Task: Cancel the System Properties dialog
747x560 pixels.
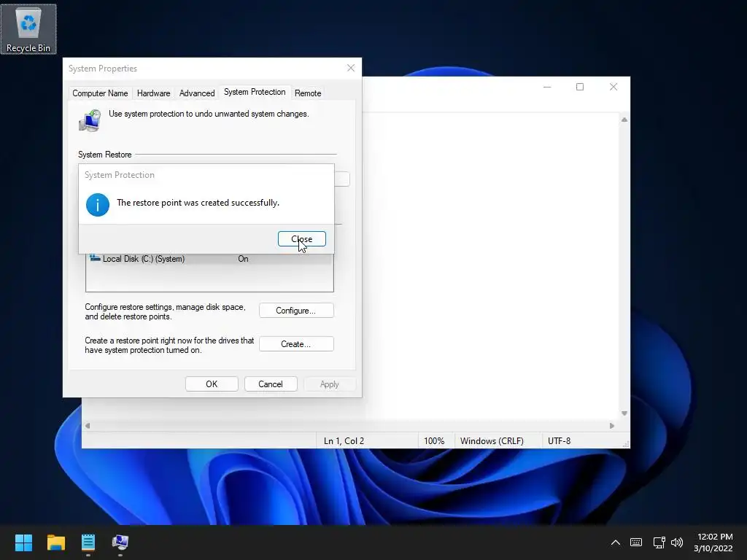Action: point(271,384)
